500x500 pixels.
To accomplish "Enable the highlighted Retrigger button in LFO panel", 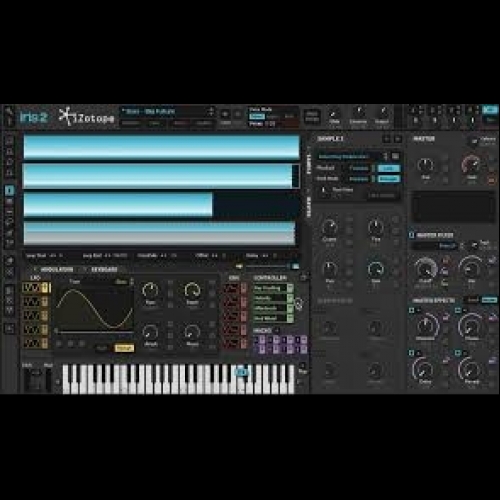I will pyautogui.click(x=124, y=348).
